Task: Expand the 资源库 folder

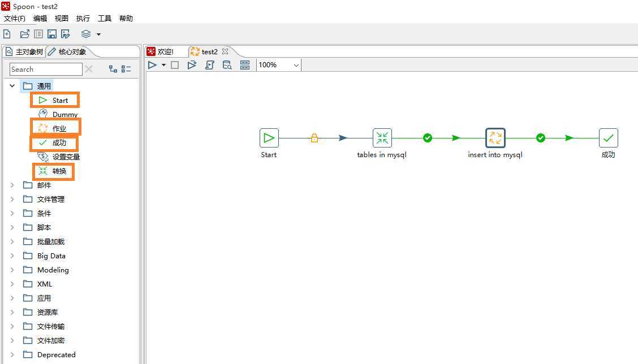Action: click(x=12, y=313)
